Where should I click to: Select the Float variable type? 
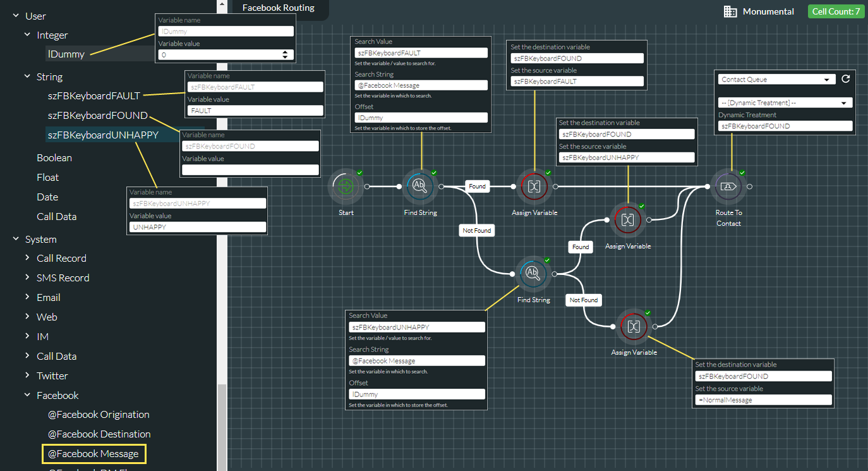(47, 178)
